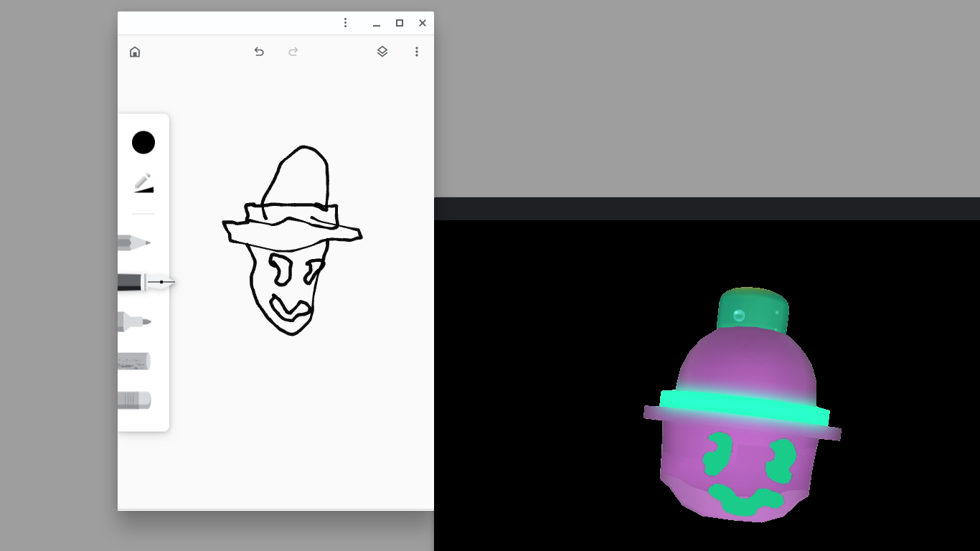Maximize the drawing app window

tap(400, 23)
